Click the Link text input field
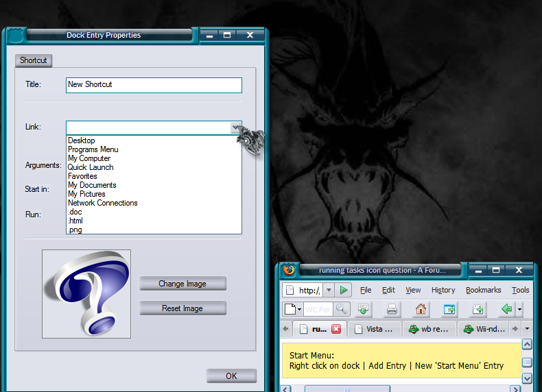 pyautogui.click(x=148, y=127)
